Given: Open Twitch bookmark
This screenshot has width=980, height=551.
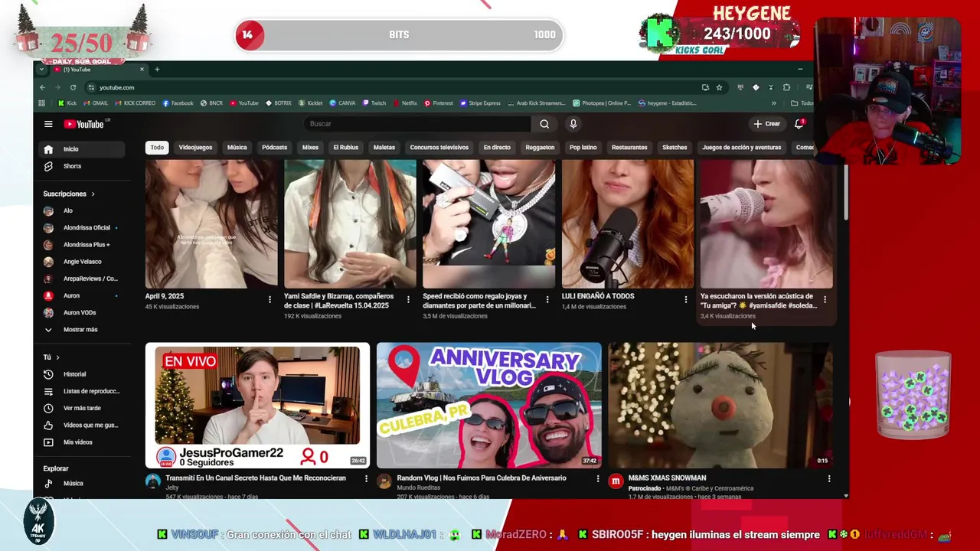Looking at the screenshot, I should coord(374,103).
